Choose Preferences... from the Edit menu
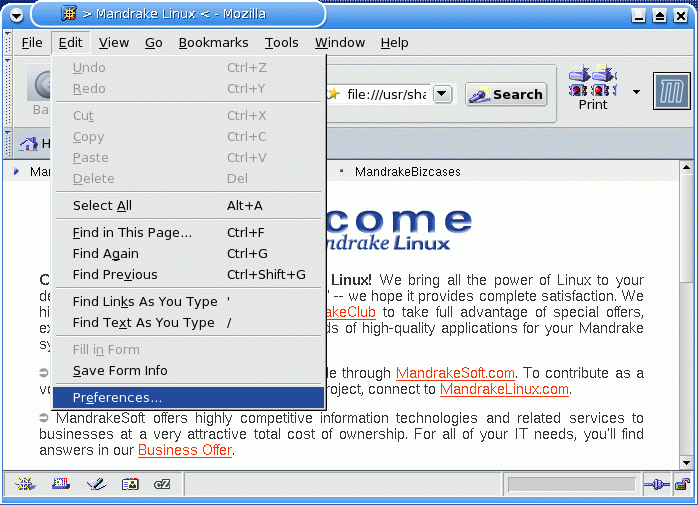The width and height of the screenshot is (698, 505). click(117, 398)
